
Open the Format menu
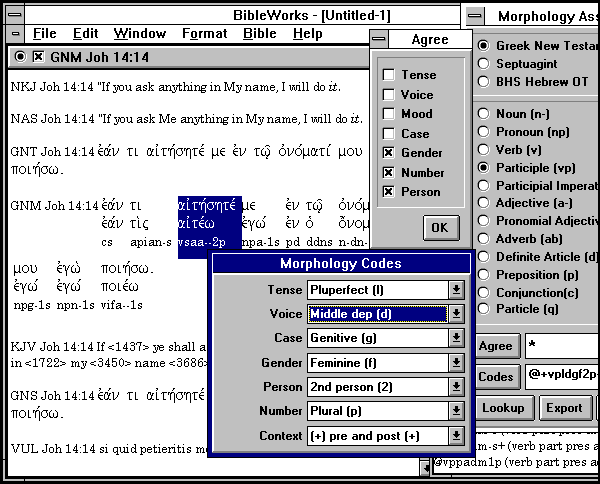(x=205, y=34)
